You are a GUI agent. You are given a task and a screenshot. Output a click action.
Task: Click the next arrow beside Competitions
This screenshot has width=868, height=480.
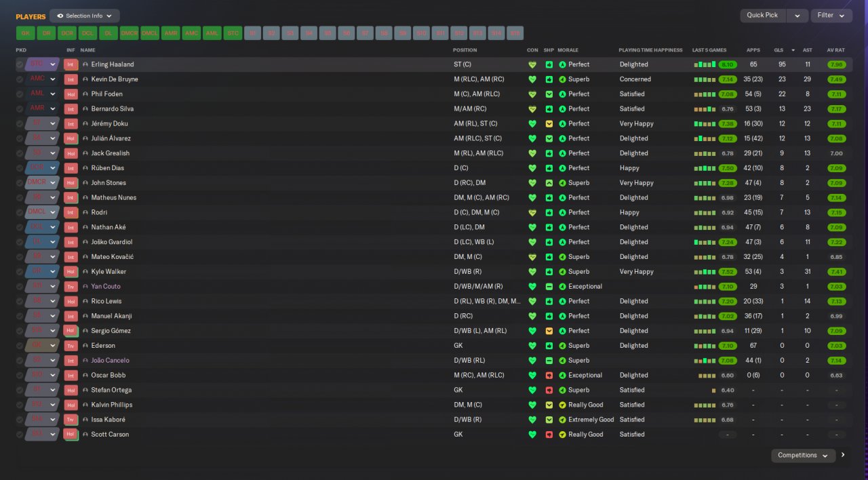843,455
